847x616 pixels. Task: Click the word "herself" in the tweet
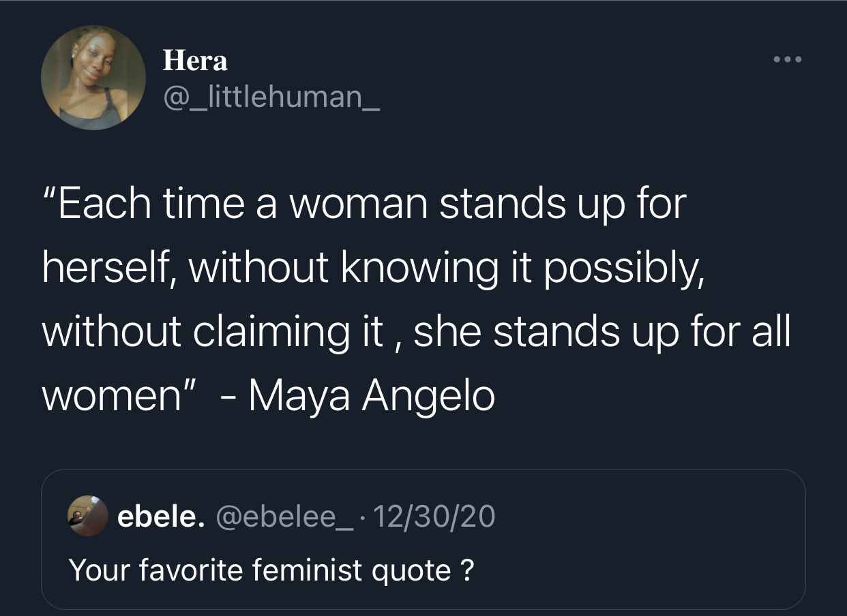click(x=109, y=267)
